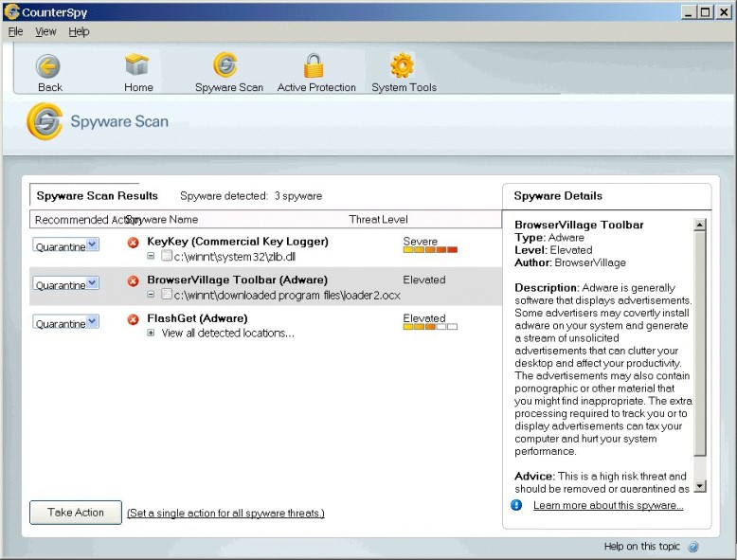Click red X icon beside KeyKey

click(x=134, y=243)
